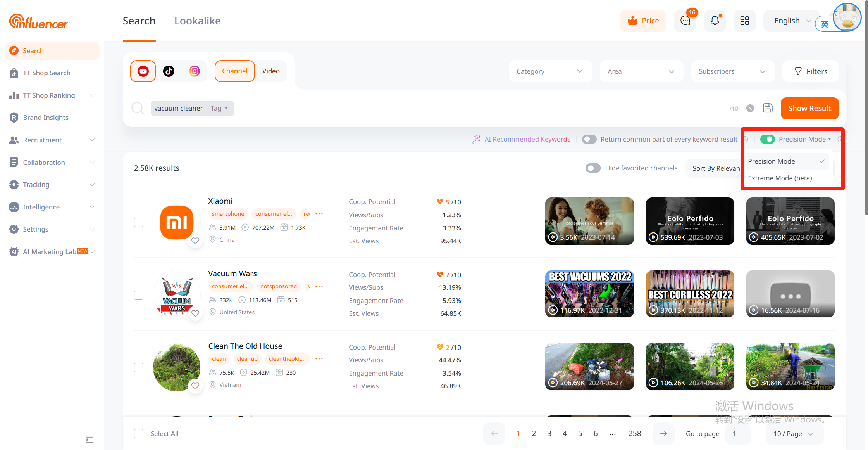
Task: Enable Return common part of keyword toggle
Action: [589, 139]
